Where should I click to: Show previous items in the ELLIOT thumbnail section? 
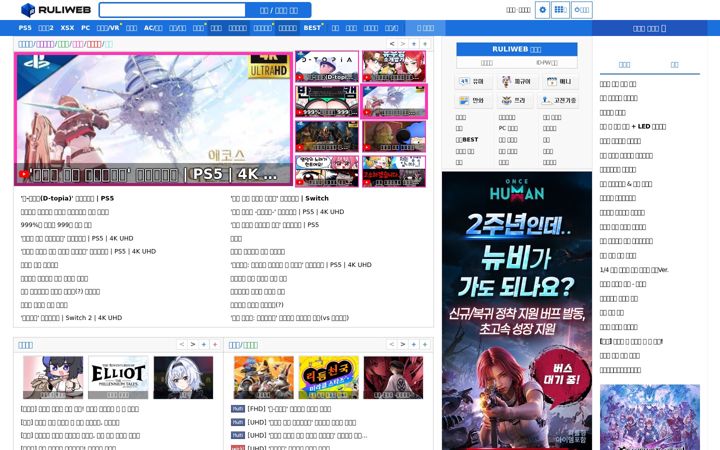[182, 344]
